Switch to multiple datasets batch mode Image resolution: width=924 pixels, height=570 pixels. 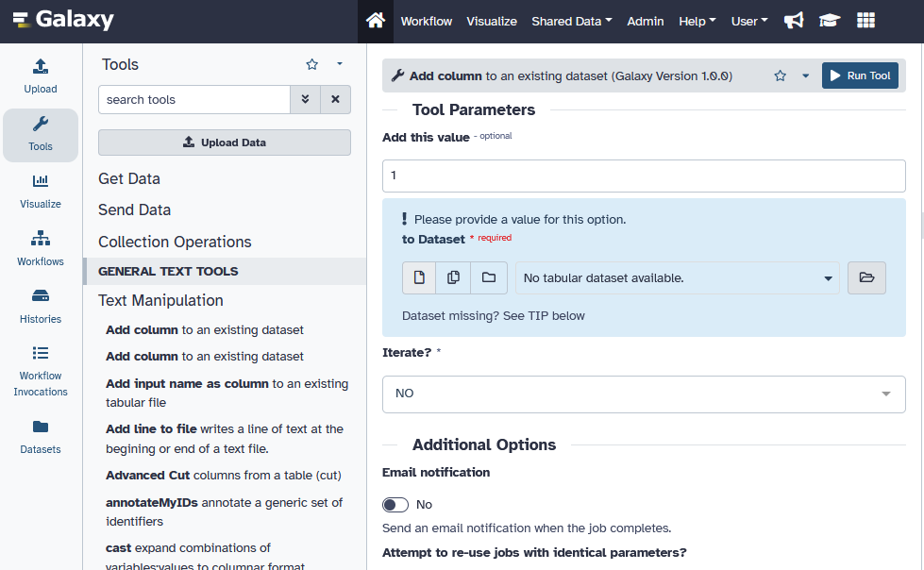point(453,277)
